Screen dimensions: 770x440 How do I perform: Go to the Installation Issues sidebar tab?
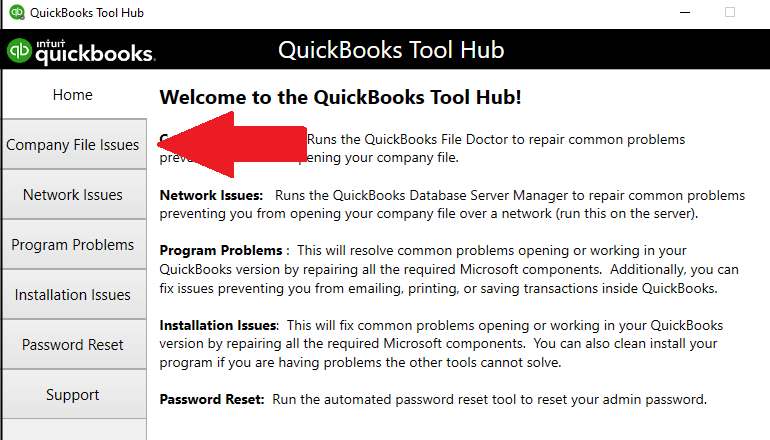[73, 295]
